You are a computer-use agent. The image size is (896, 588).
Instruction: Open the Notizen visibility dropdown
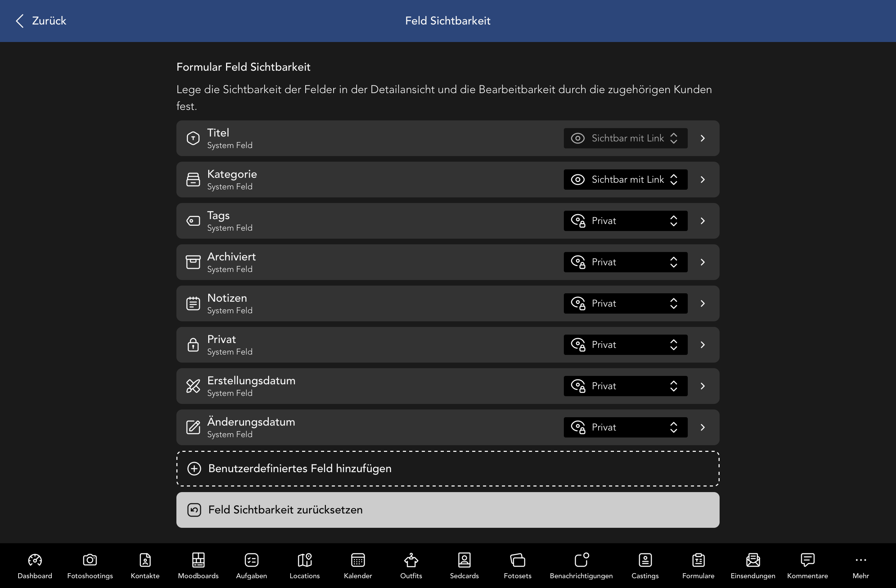click(626, 303)
